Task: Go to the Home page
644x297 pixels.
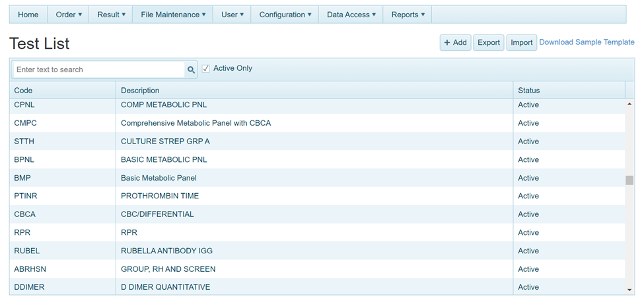Action: (28, 15)
